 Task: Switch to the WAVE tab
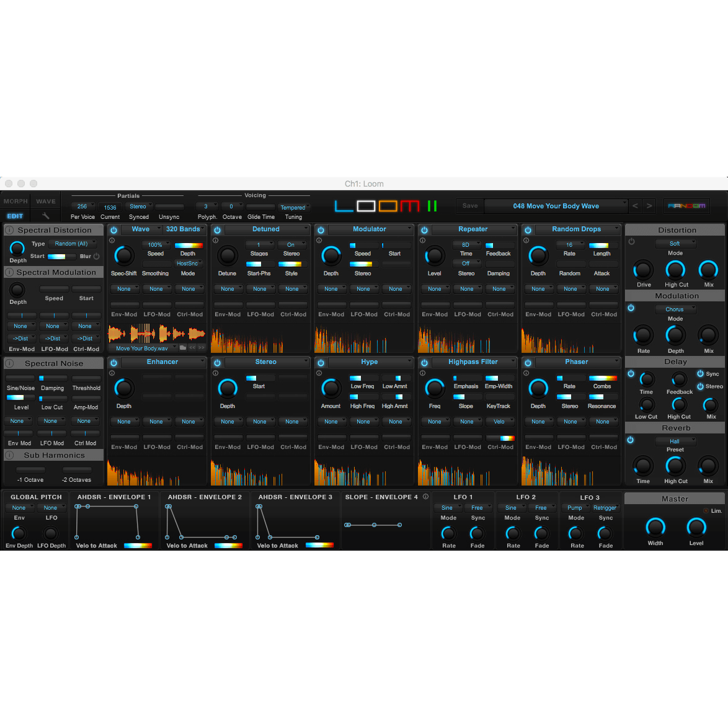click(46, 202)
